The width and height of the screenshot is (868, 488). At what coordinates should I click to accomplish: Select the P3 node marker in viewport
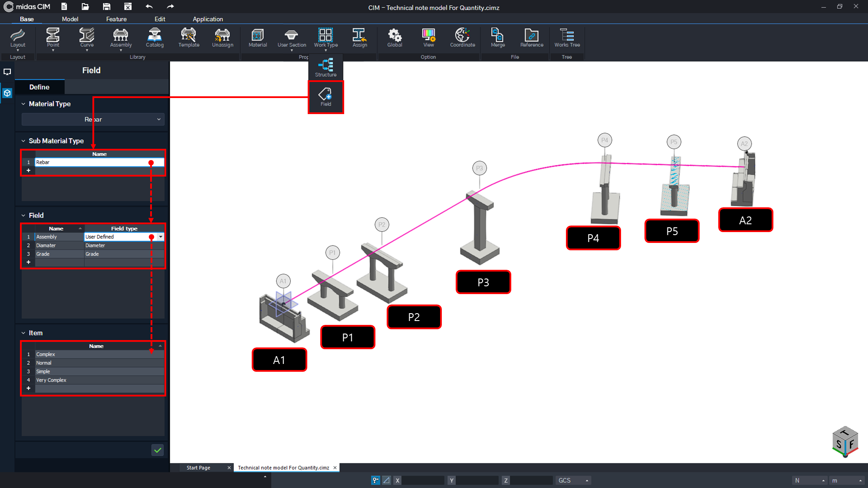(x=479, y=168)
